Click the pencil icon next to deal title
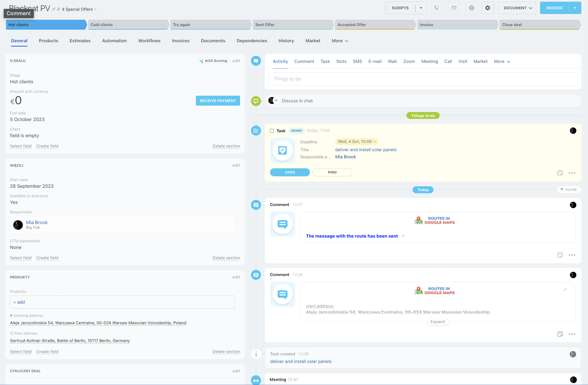The height and width of the screenshot is (385, 588). click(x=54, y=9)
